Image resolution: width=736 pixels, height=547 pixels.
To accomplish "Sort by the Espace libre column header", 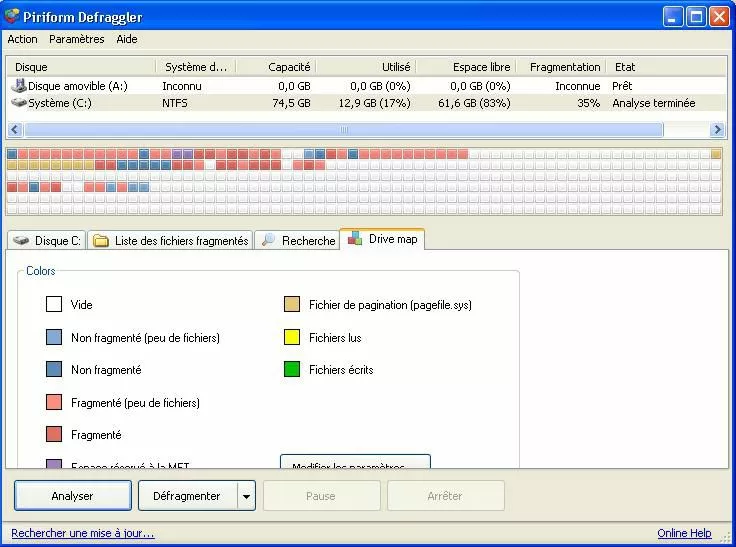I will tap(466, 67).
